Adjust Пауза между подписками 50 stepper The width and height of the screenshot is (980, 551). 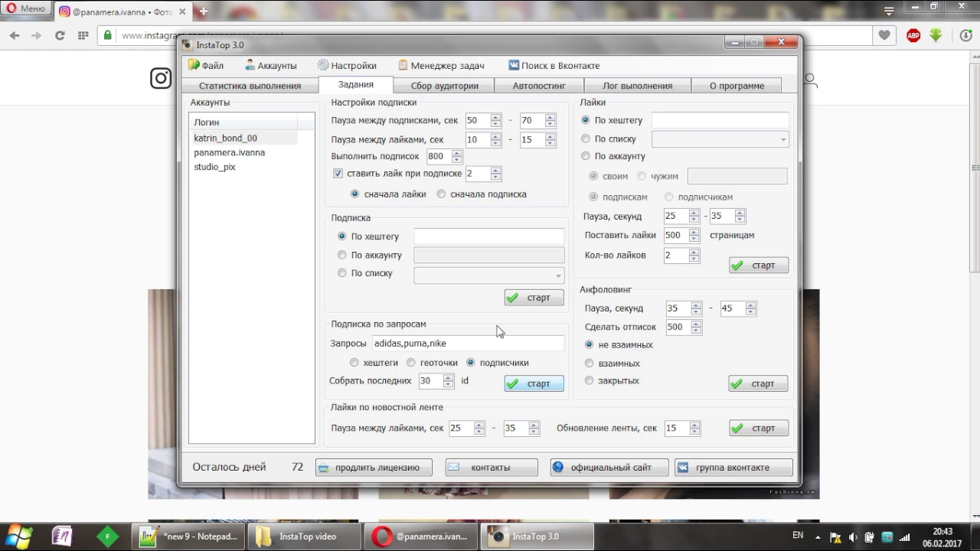(495, 120)
